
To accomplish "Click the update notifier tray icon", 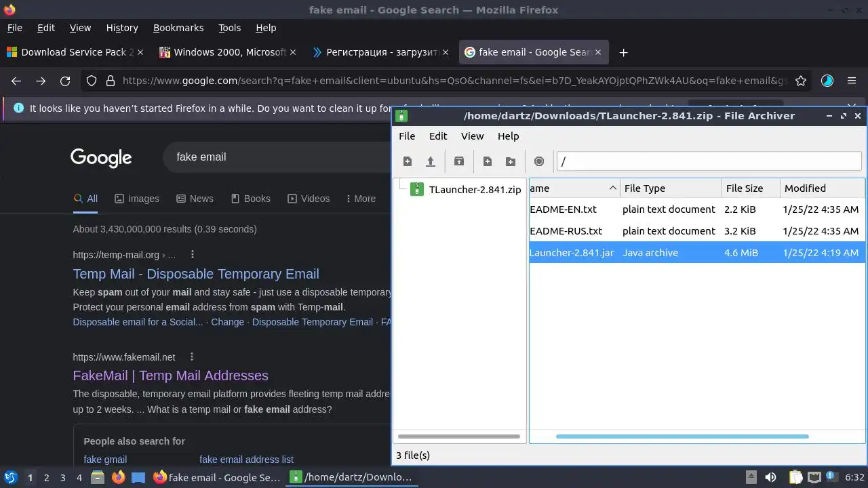I will coord(831,476).
